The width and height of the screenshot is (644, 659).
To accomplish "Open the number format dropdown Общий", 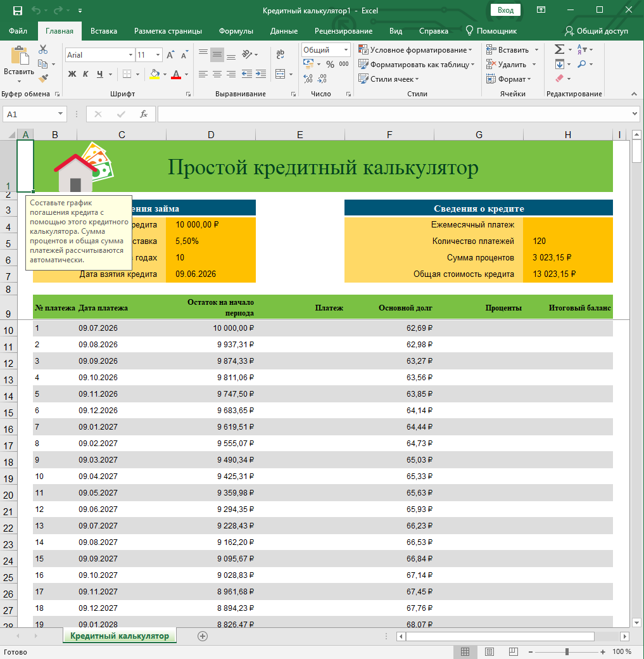I will 346,50.
